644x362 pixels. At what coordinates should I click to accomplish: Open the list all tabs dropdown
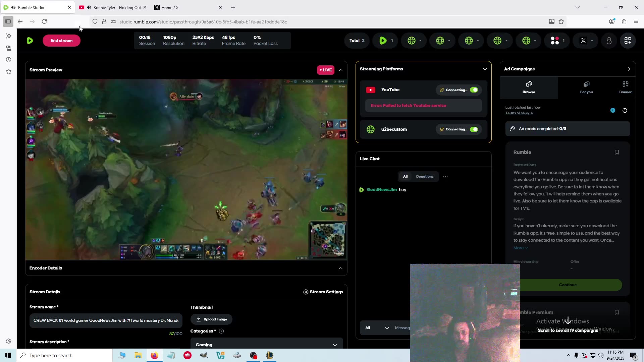tap(577, 7)
